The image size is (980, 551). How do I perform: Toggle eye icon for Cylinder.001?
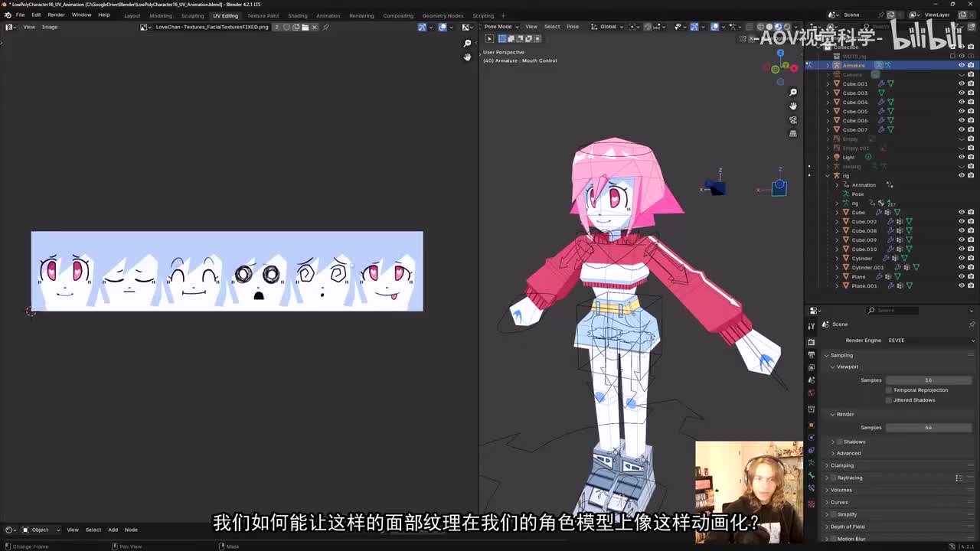point(962,267)
